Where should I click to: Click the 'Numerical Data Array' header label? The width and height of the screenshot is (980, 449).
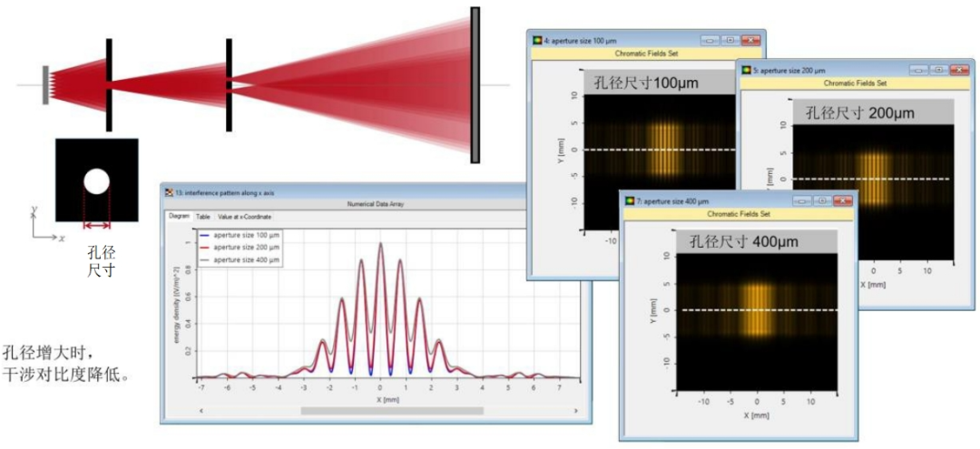(376, 204)
